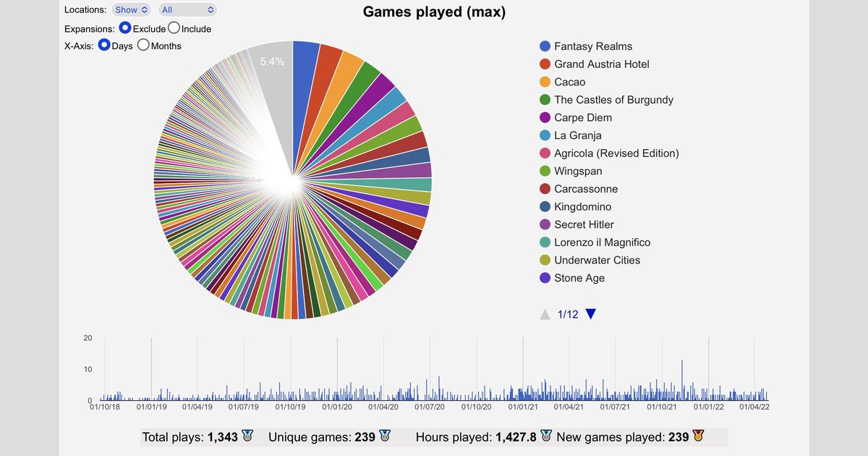Image resolution: width=868 pixels, height=456 pixels.
Task: Click the Underwater Cities legend label
Action: pos(597,260)
